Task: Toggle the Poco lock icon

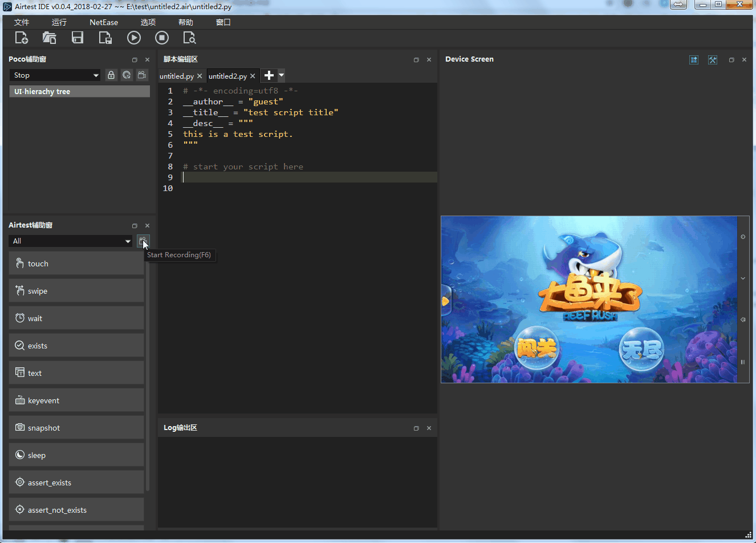Action: click(111, 75)
